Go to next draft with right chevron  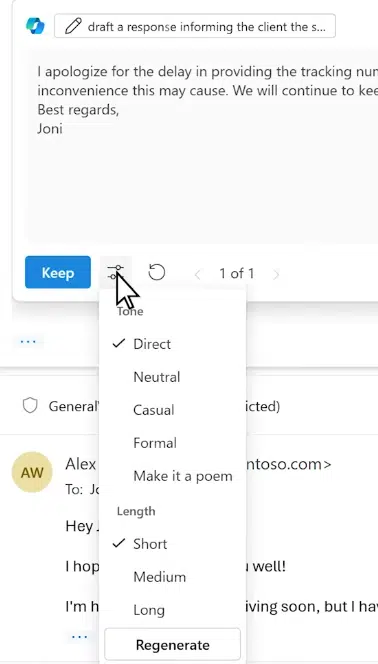tap(276, 274)
